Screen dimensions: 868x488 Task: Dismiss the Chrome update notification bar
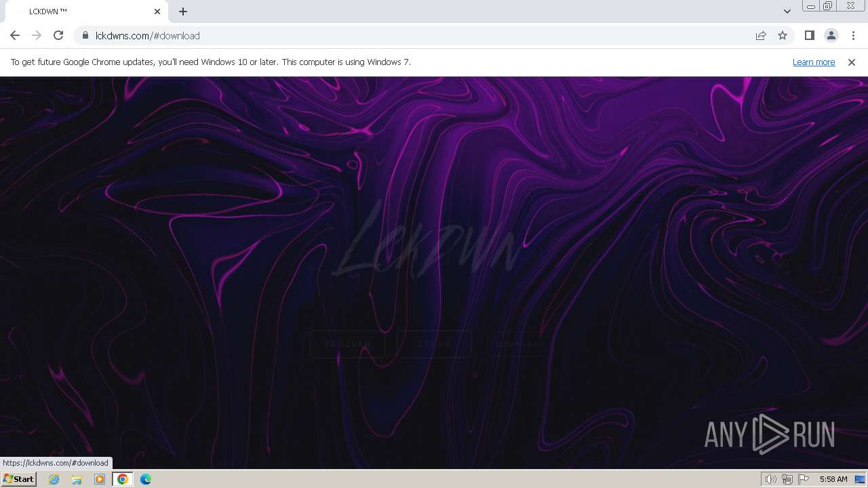point(852,62)
